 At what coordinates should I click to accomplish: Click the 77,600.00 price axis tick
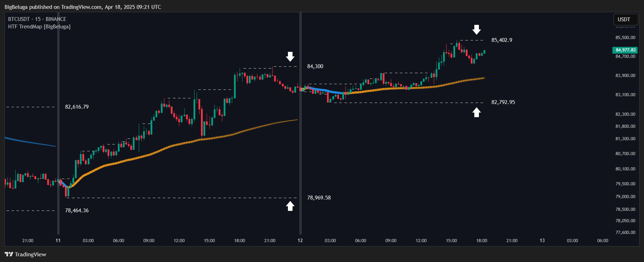(x=626, y=233)
